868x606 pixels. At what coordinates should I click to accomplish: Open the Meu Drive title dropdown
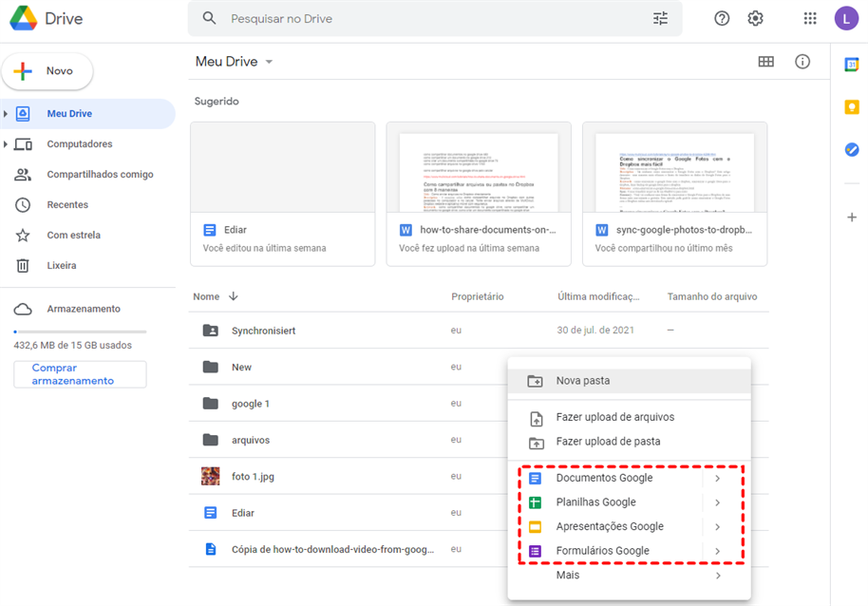[x=269, y=62]
